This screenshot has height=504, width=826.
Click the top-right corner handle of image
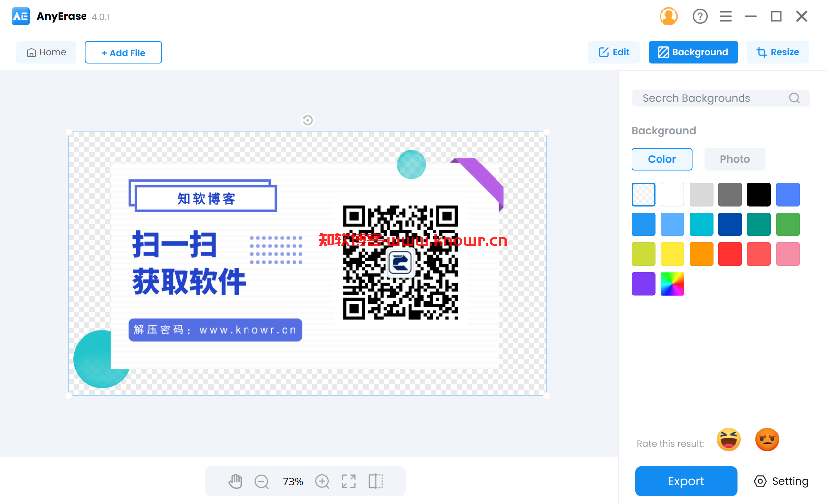click(x=547, y=132)
